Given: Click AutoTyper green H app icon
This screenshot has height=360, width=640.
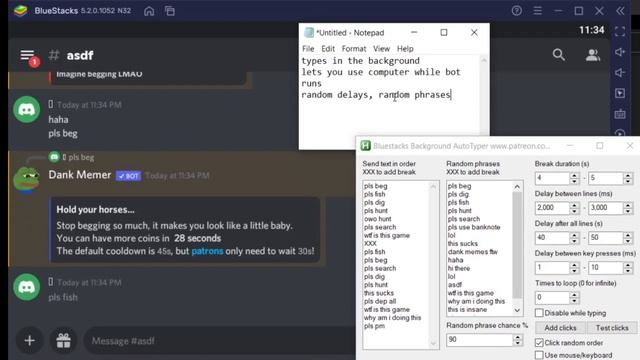Looking at the screenshot, I should point(366,146).
